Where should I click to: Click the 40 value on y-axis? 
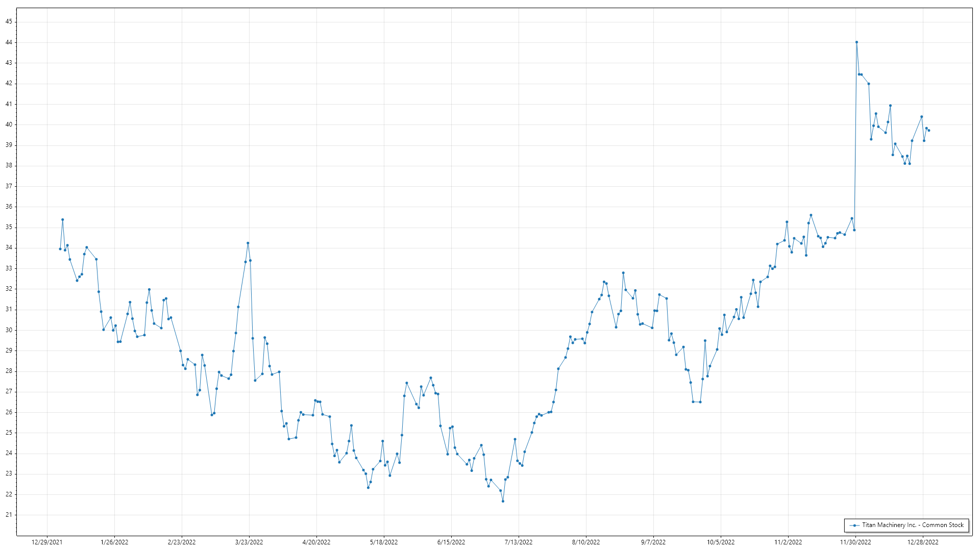pyautogui.click(x=9, y=124)
